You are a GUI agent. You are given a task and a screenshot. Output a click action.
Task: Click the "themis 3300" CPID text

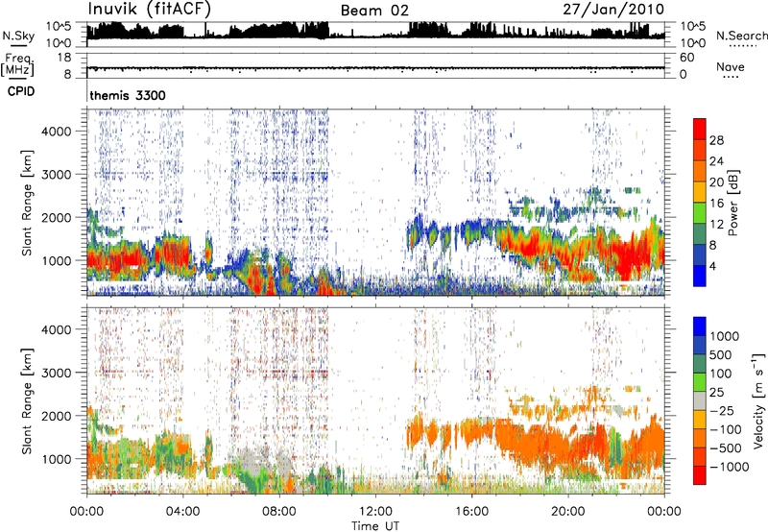(x=128, y=95)
